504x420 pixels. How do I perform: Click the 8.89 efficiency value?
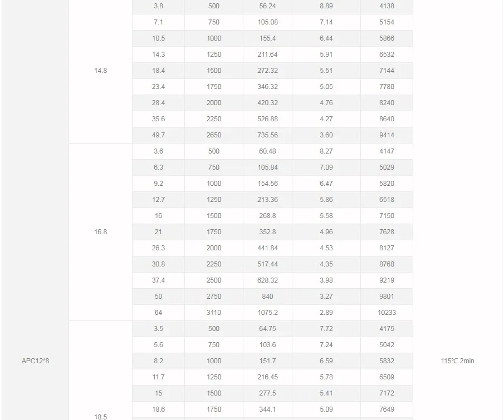[x=326, y=6]
